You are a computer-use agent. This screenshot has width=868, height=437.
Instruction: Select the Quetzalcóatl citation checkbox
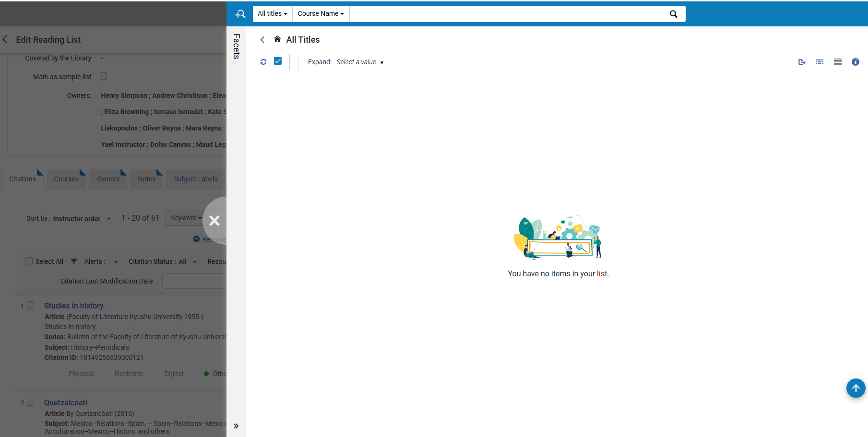point(31,402)
